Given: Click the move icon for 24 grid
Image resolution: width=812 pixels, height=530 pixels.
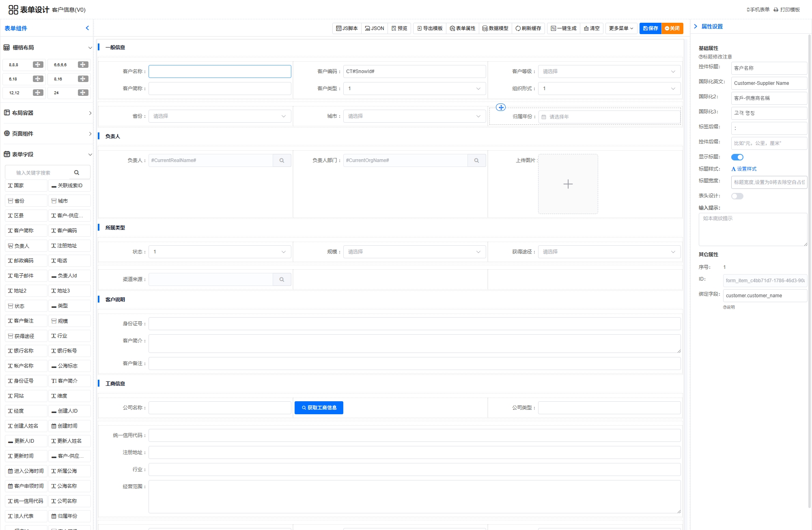Looking at the screenshot, I should pyautogui.click(x=83, y=93).
